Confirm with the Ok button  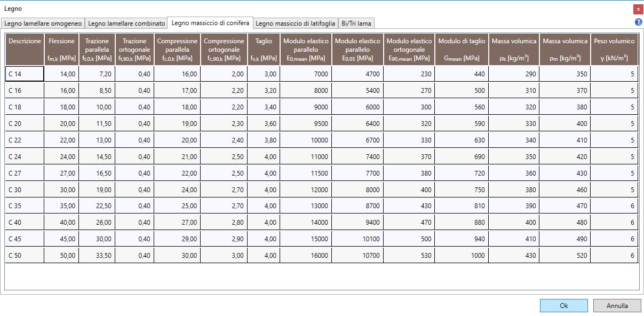point(563,306)
